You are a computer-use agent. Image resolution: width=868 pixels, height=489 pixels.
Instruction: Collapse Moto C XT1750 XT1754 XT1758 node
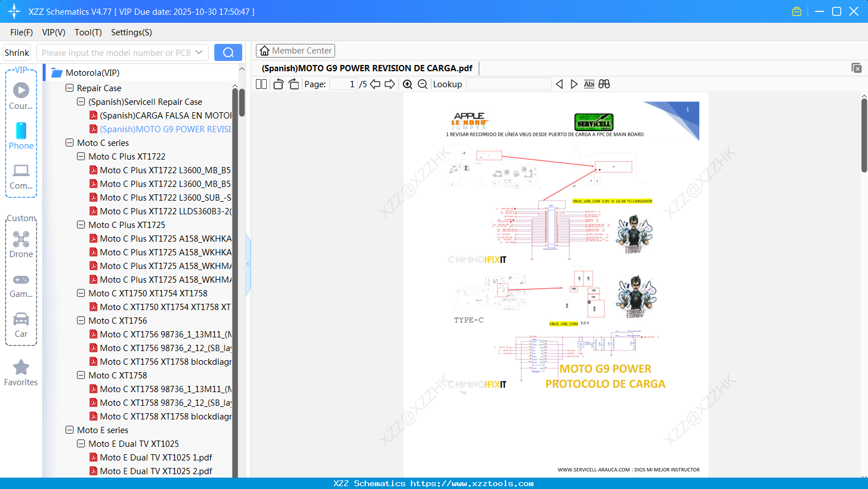coord(81,294)
